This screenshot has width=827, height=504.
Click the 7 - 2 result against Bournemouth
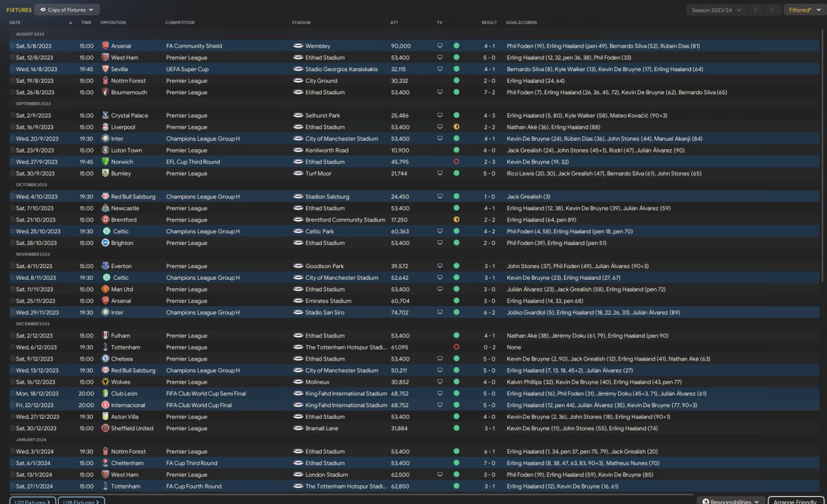[489, 92]
